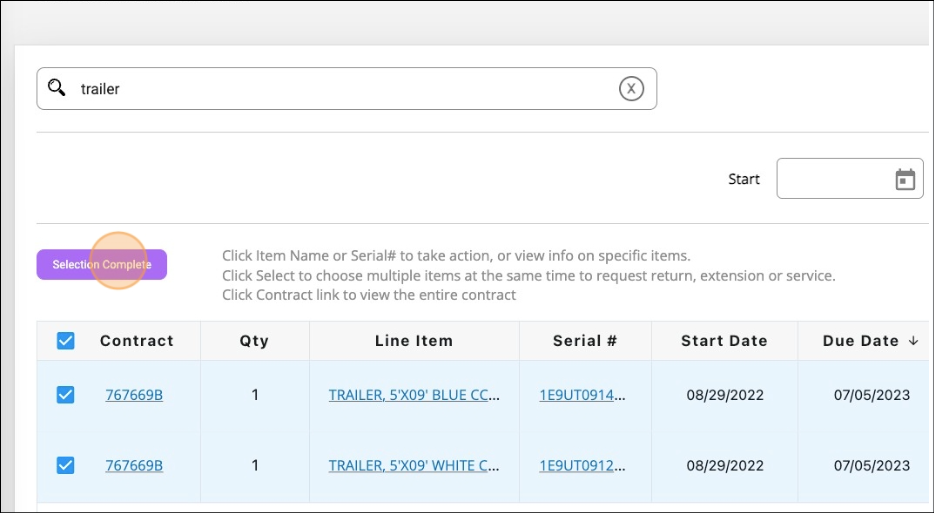The height and width of the screenshot is (513, 934).
Task: Click inside the trailer search text field
Action: [x=340, y=89]
